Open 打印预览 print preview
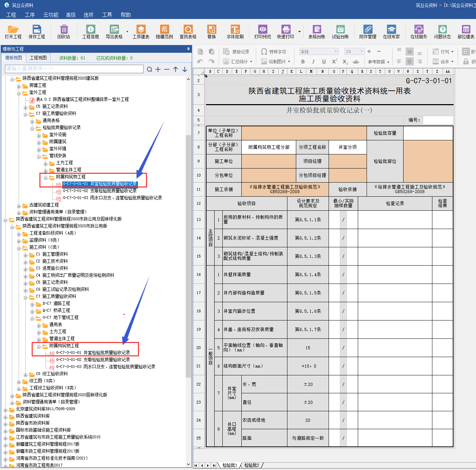This screenshot has width=476, height=470. (x=262, y=32)
